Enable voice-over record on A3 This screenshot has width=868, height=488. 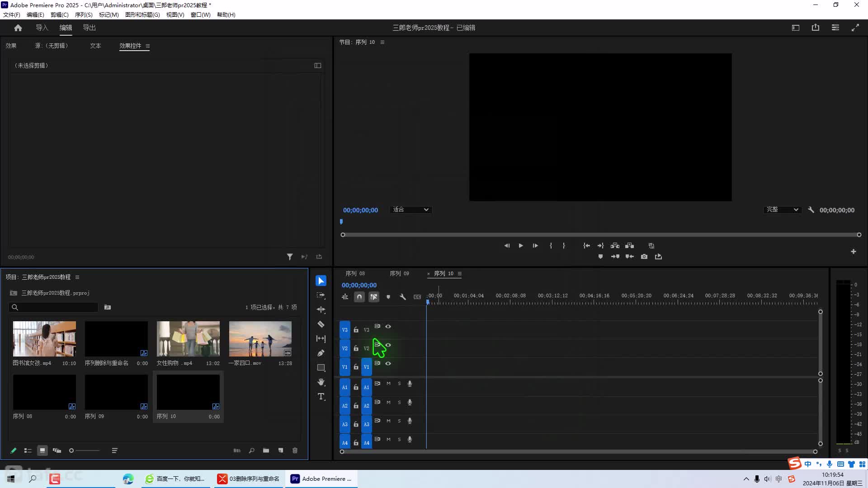[x=410, y=421]
